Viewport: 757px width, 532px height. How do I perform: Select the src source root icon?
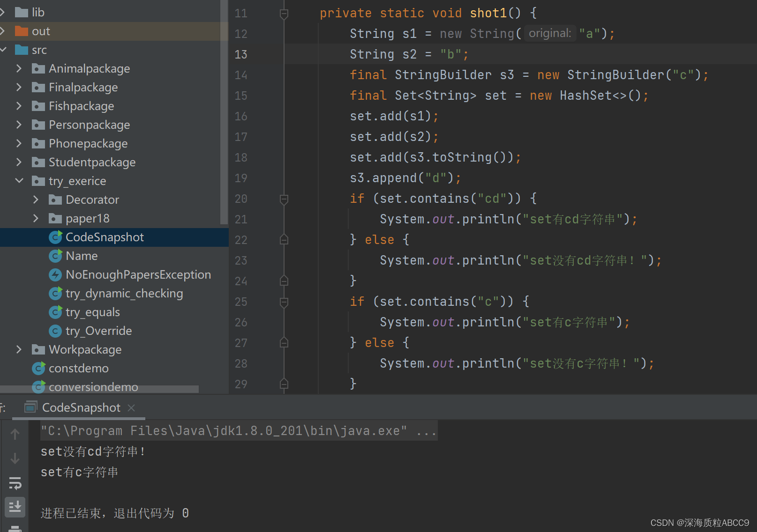coord(22,50)
